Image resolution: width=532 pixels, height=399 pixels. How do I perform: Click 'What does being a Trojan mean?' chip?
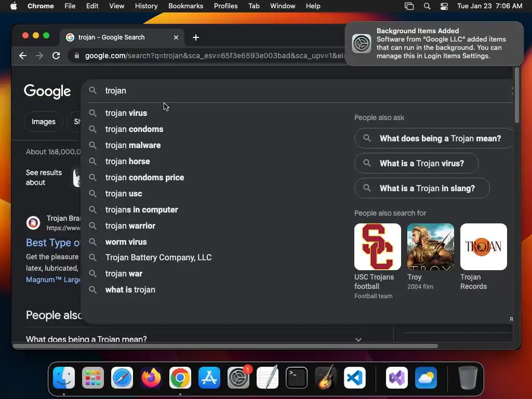(x=434, y=138)
